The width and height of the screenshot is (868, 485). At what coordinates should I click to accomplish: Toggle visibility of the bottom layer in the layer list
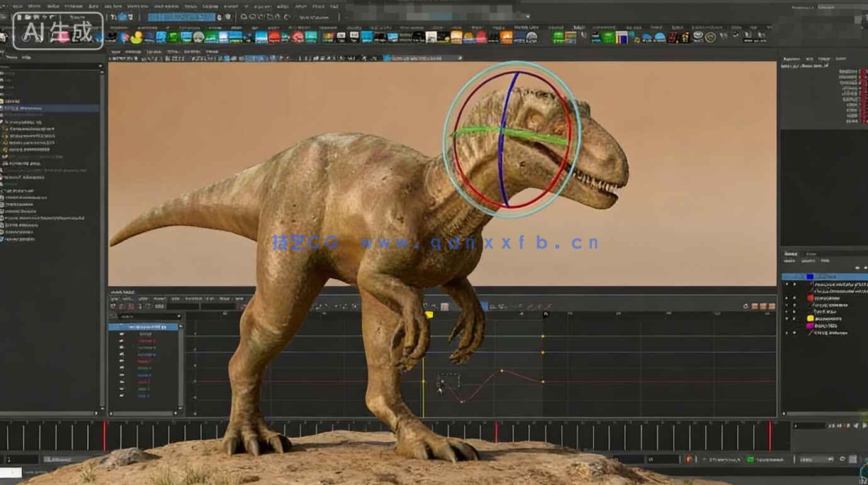pos(786,333)
